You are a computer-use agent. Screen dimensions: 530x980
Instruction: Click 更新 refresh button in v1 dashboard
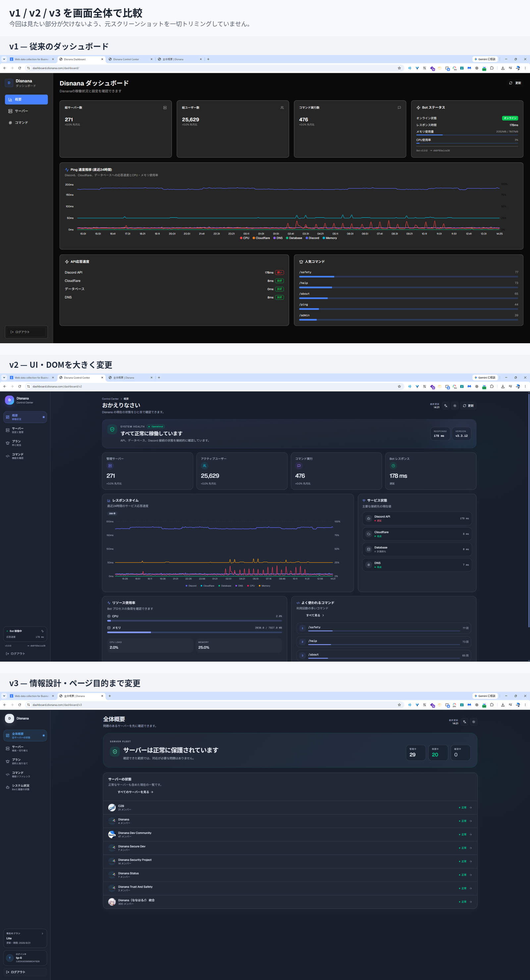point(515,83)
